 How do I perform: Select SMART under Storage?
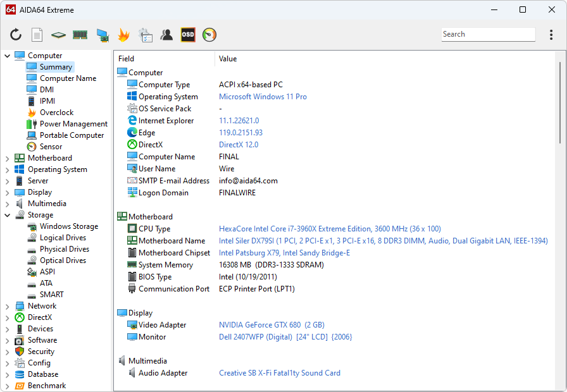point(51,295)
